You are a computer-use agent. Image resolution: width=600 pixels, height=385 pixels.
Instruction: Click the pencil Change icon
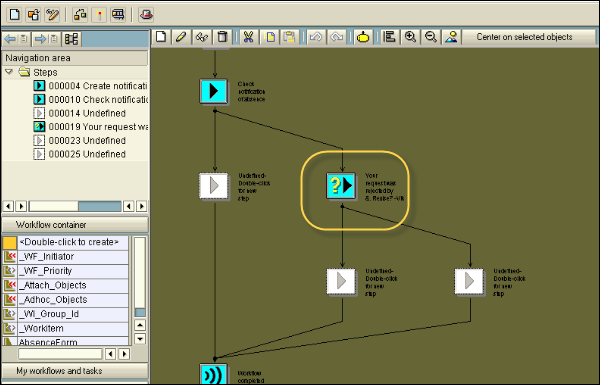(x=181, y=37)
